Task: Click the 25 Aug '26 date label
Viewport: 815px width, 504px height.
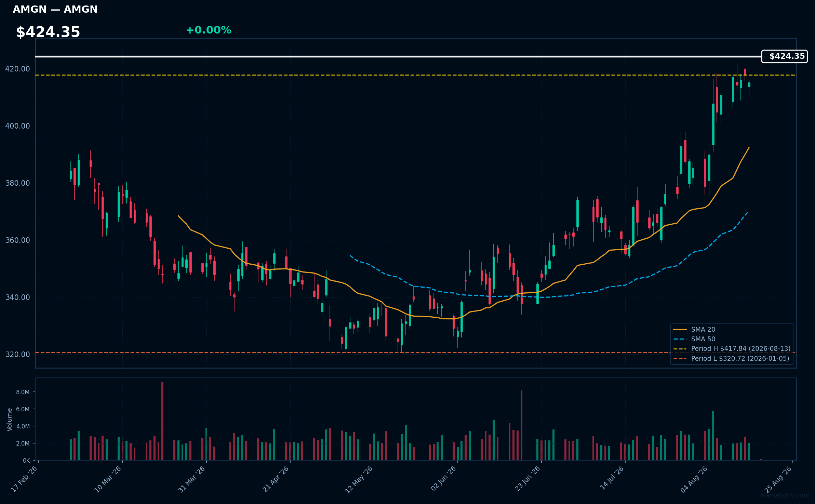Action: point(778,479)
